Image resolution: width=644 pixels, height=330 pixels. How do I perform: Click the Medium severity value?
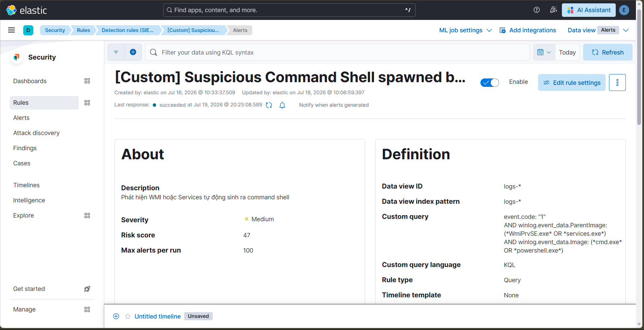tap(262, 219)
